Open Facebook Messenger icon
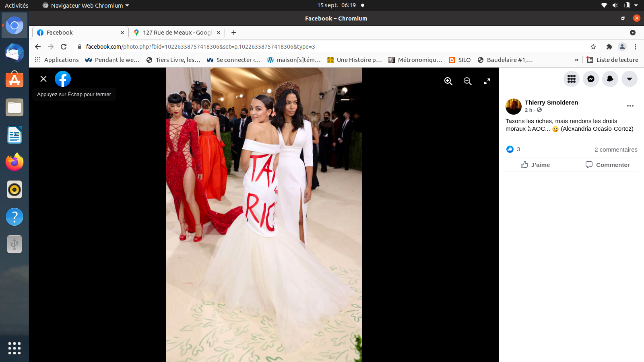Image resolution: width=644 pixels, height=362 pixels. (x=590, y=79)
